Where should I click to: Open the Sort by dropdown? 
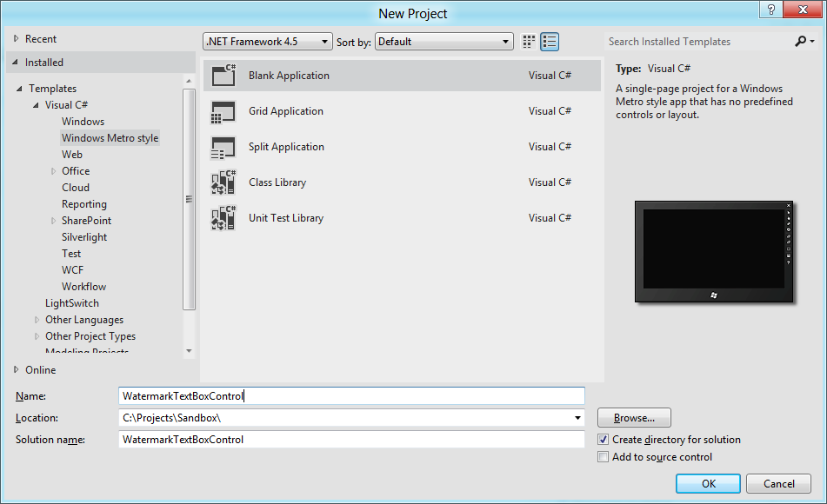(444, 42)
